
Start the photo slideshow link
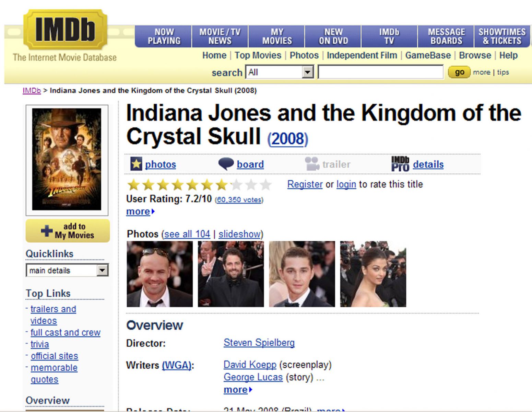tap(239, 234)
